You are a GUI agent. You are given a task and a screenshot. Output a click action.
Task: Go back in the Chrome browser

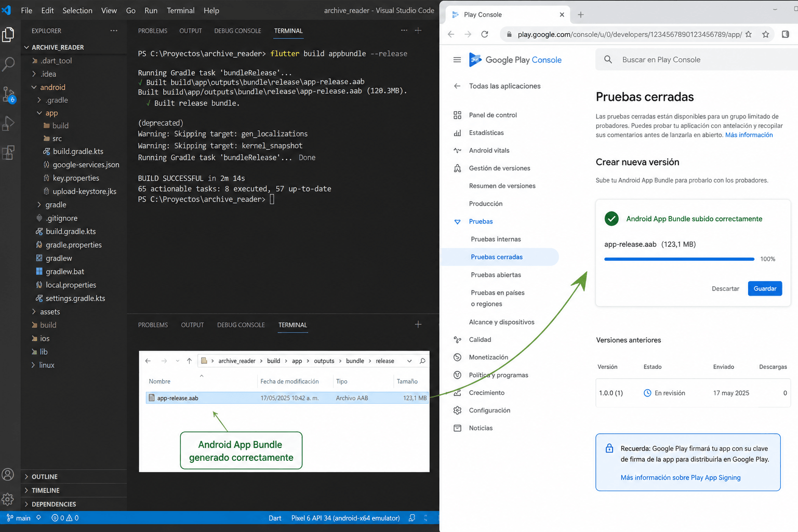click(x=451, y=34)
